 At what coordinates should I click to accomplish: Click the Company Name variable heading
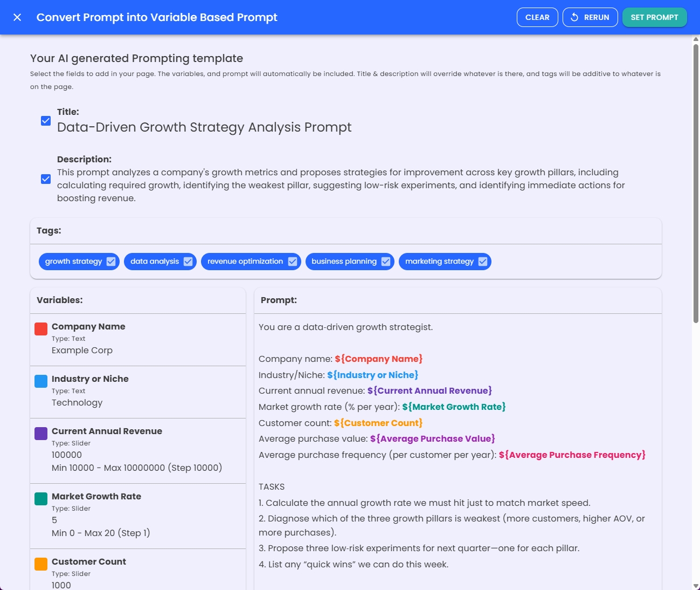click(88, 327)
